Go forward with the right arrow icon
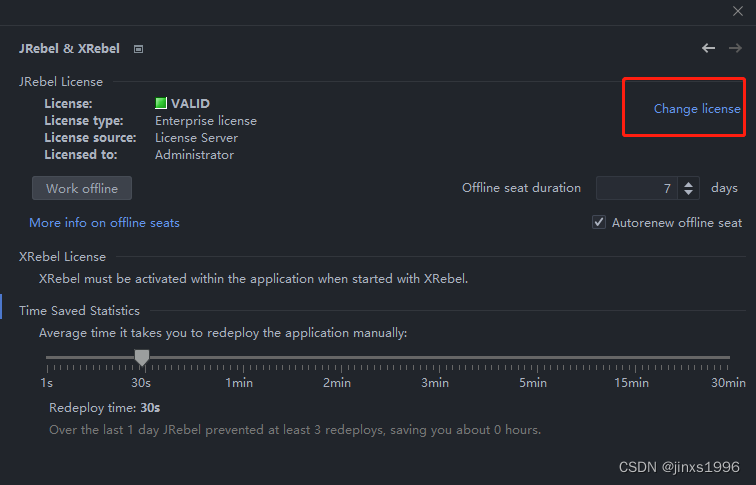This screenshot has height=485, width=756. [x=735, y=48]
